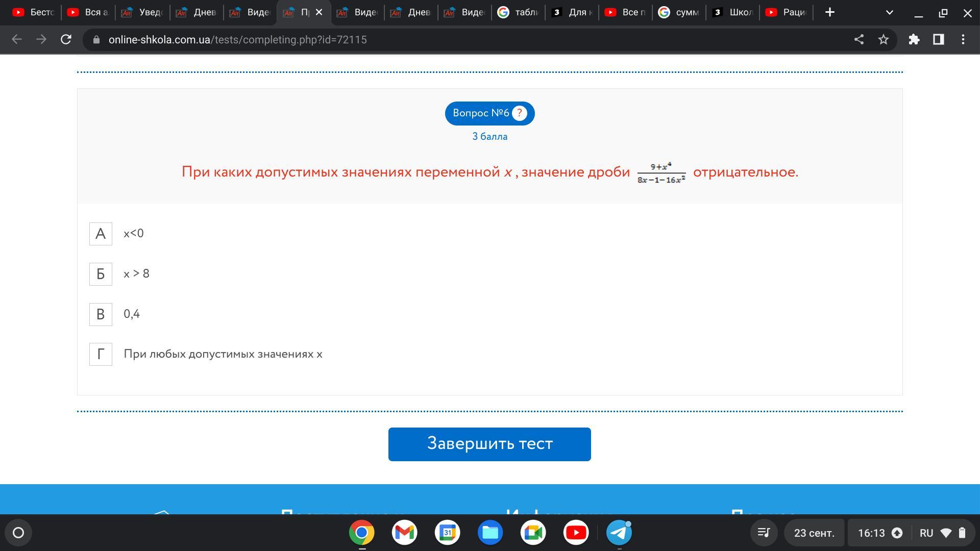Bookmark this page with star icon

pyautogui.click(x=884, y=39)
